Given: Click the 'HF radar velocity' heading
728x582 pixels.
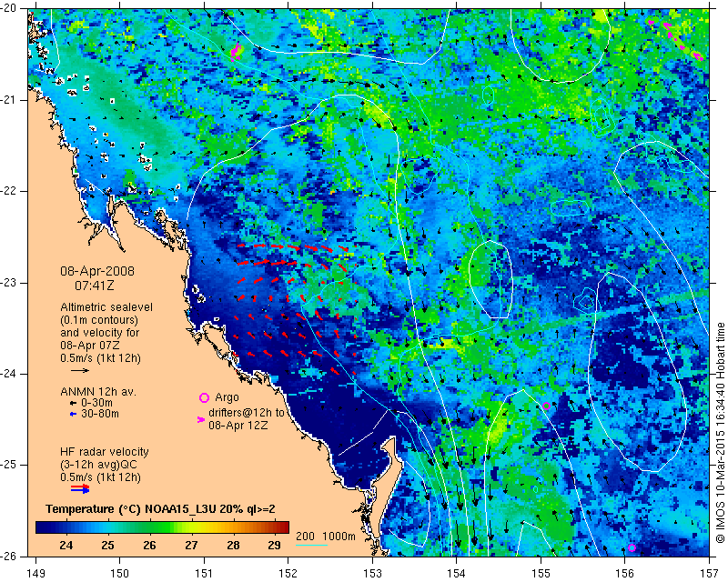Looking at the screenshot, I should [105, 452].
